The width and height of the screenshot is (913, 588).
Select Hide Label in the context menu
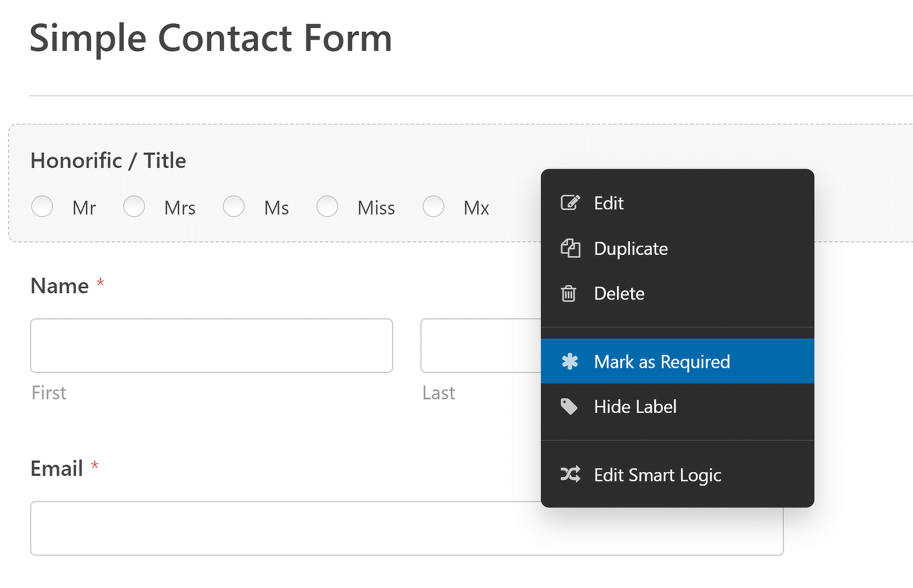click(635, 407)
